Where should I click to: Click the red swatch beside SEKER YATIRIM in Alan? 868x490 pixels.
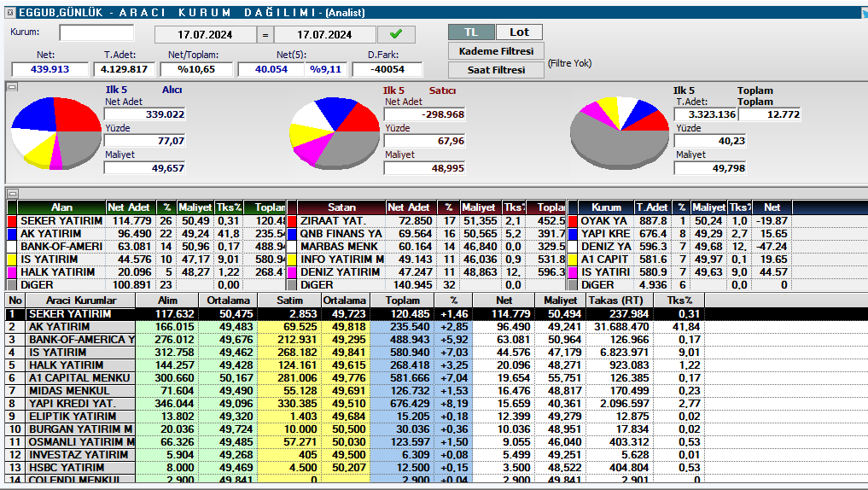(x=12, y=221)
